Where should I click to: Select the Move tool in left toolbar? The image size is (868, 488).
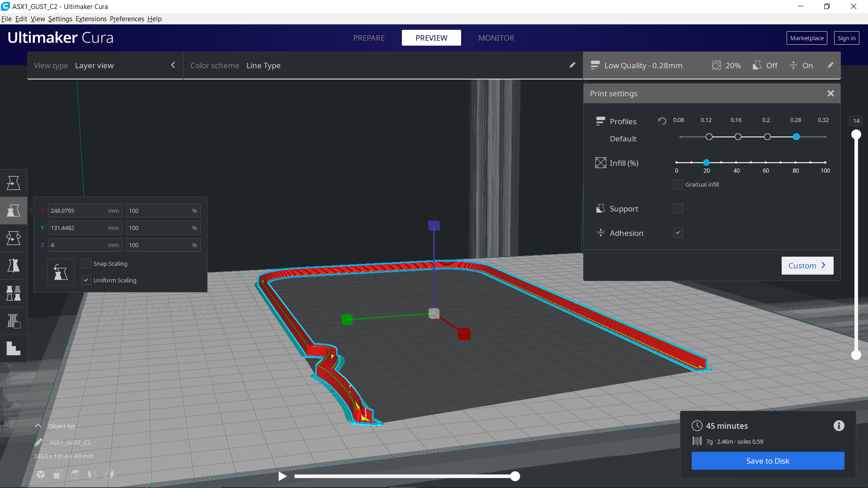coord(14,183)
